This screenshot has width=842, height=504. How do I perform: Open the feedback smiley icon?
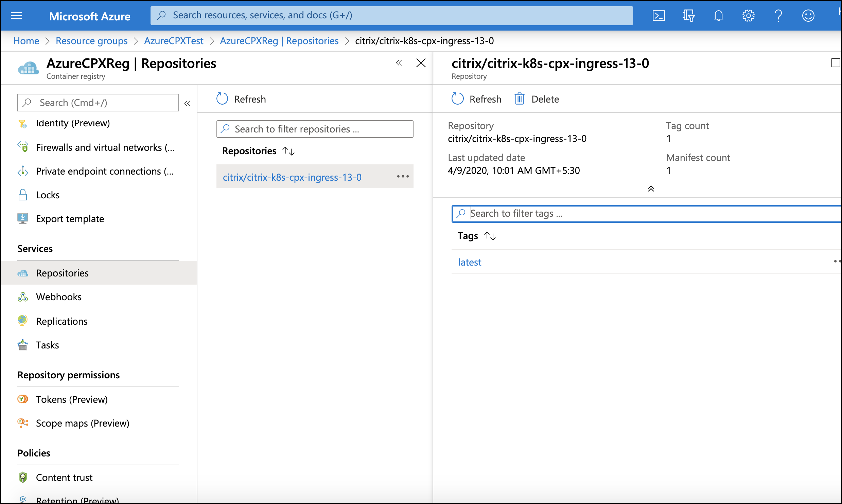coord(808,16)
